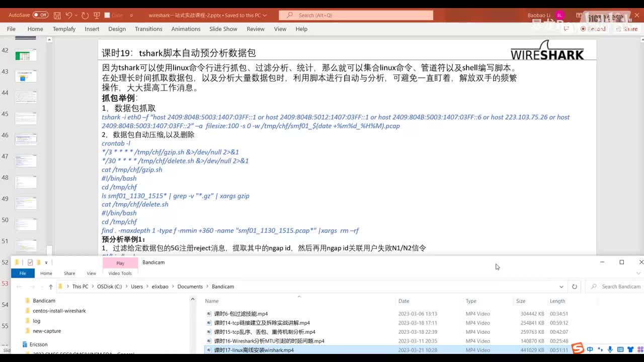Viewport: 644px width, 362px height.
Task: Switch to the PowerPoint Home tab
Action: click(x=35, y=29)
